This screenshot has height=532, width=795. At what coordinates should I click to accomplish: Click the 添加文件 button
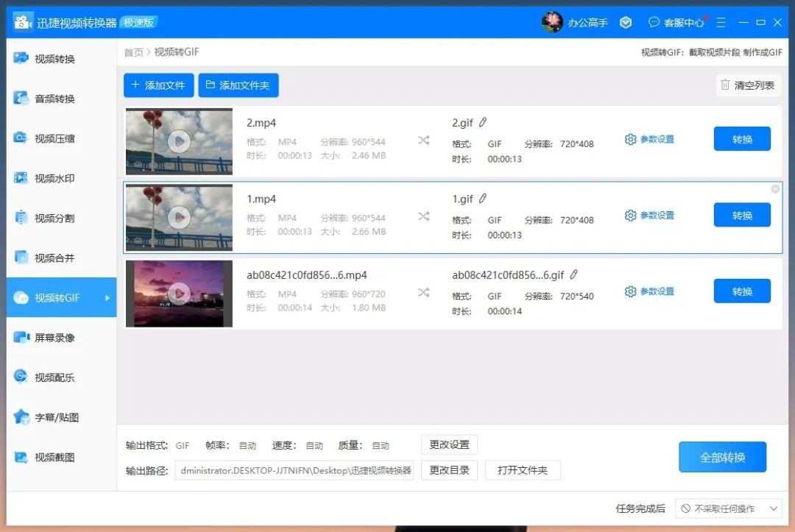click(x=158, y=85)
